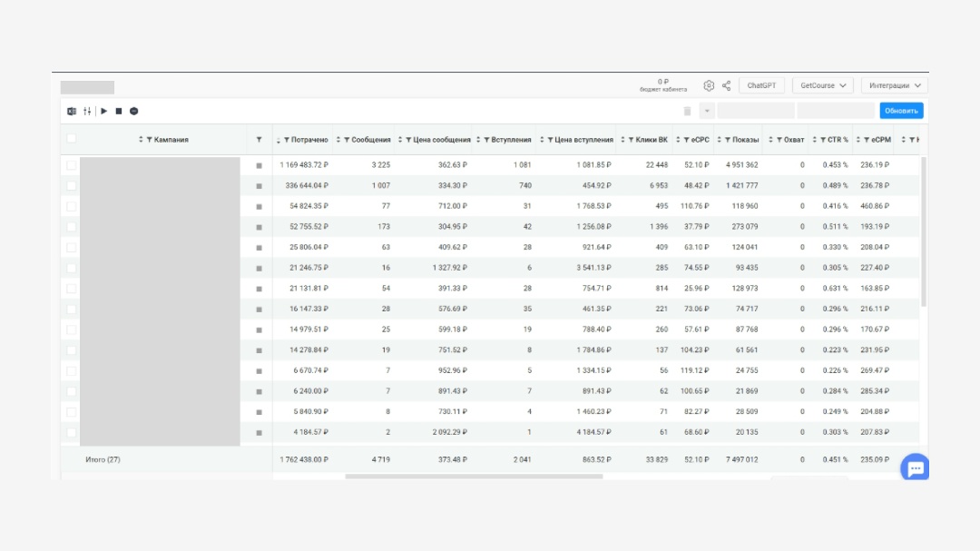Click the blue Обновить button

click(901, 111)
